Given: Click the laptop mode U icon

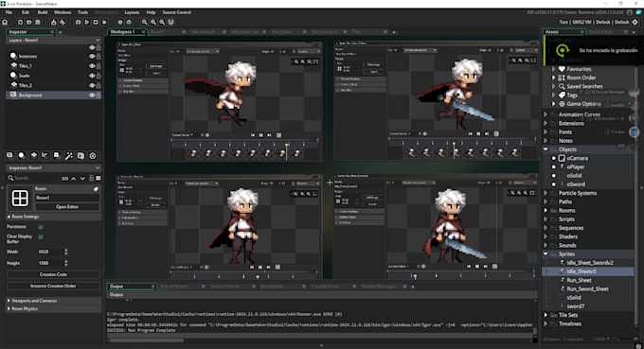Looking at the screenshot, I should 170,22.
